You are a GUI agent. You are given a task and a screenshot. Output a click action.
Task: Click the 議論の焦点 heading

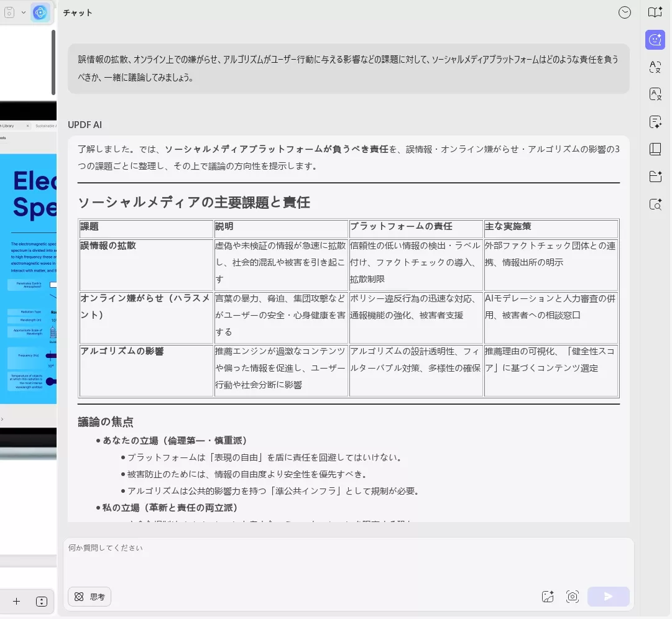click(106, 422)
